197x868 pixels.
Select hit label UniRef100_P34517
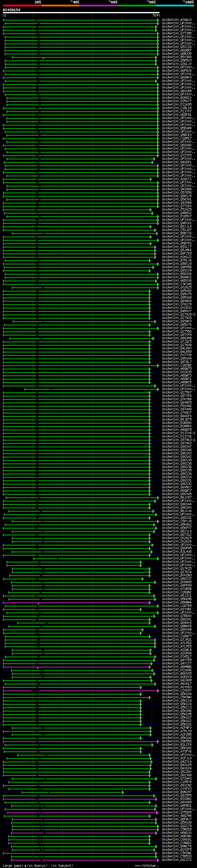177,656
